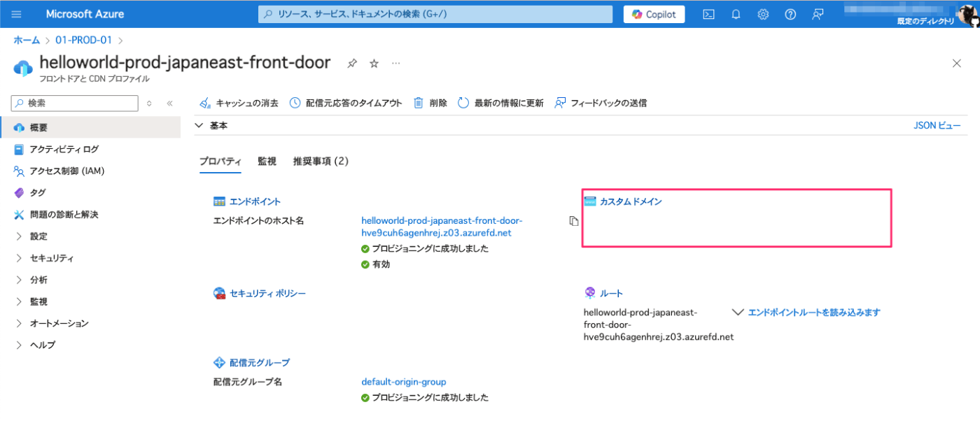This screenshot has height=421, width=980.
Task: Open Cloud Shell from the top bar
Action: coord(708,14)
